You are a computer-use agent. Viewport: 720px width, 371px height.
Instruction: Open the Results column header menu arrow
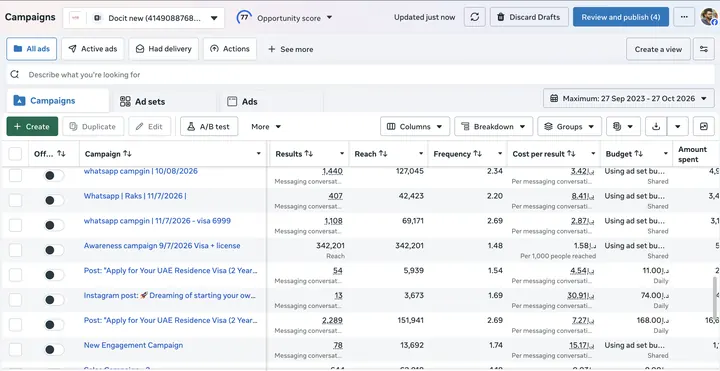[342, 154]
